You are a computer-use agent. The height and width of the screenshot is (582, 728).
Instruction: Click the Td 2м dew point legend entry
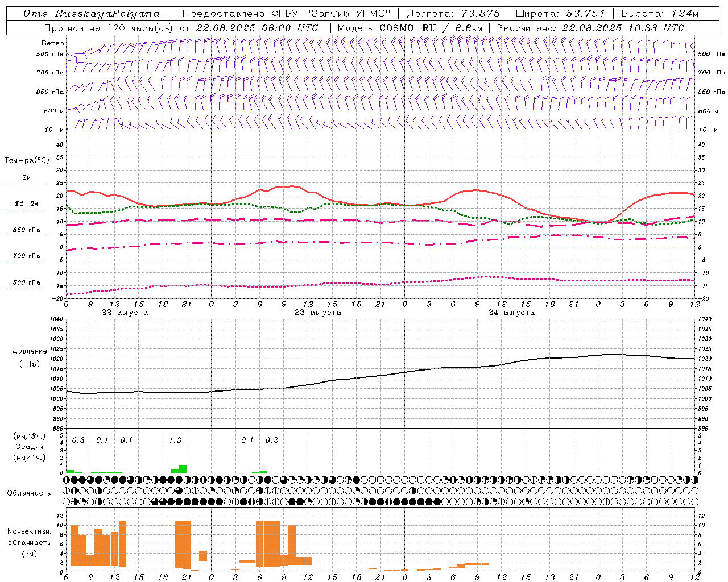point(26,203)
